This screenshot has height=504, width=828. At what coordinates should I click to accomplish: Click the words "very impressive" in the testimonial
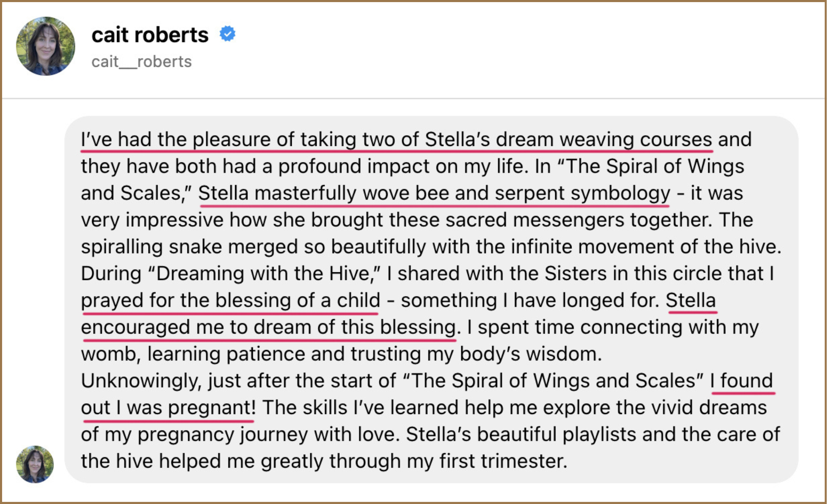[152, 220]
